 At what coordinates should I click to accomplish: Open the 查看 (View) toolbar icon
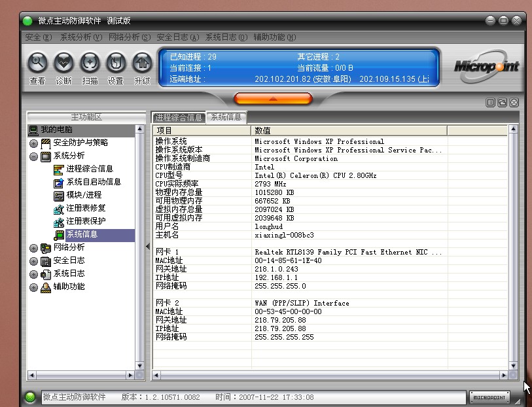(37, 63)
